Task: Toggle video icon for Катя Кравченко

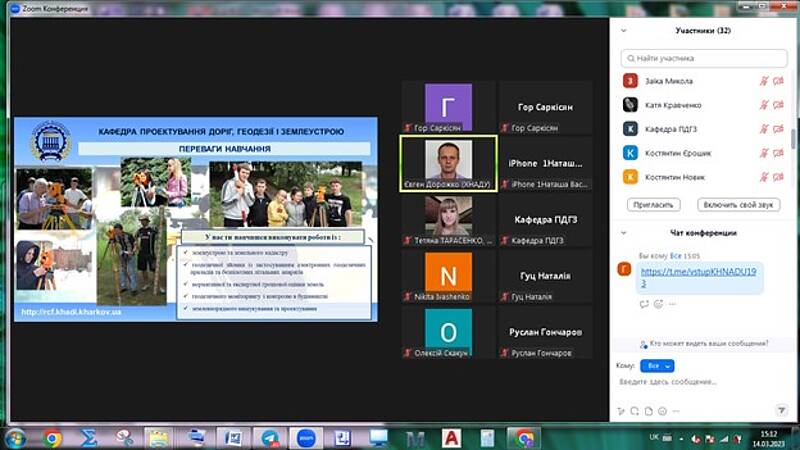Action: pyautogui.click(x=778, y=105)
